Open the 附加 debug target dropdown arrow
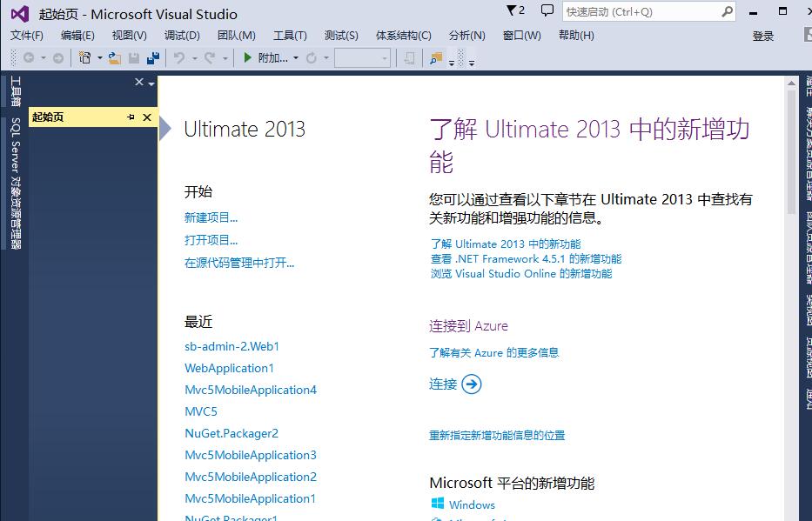The height and width of the screenshot is (521, 812). coord(296,58)
